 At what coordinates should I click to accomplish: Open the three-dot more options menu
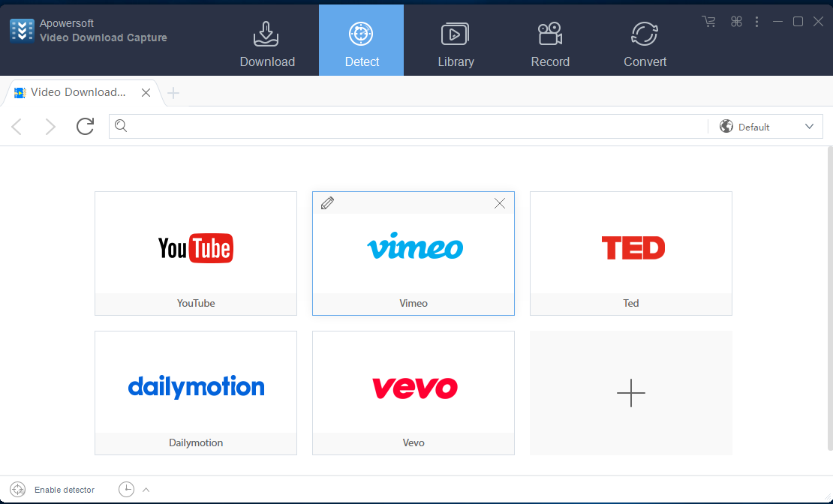[x=756, y=22]
